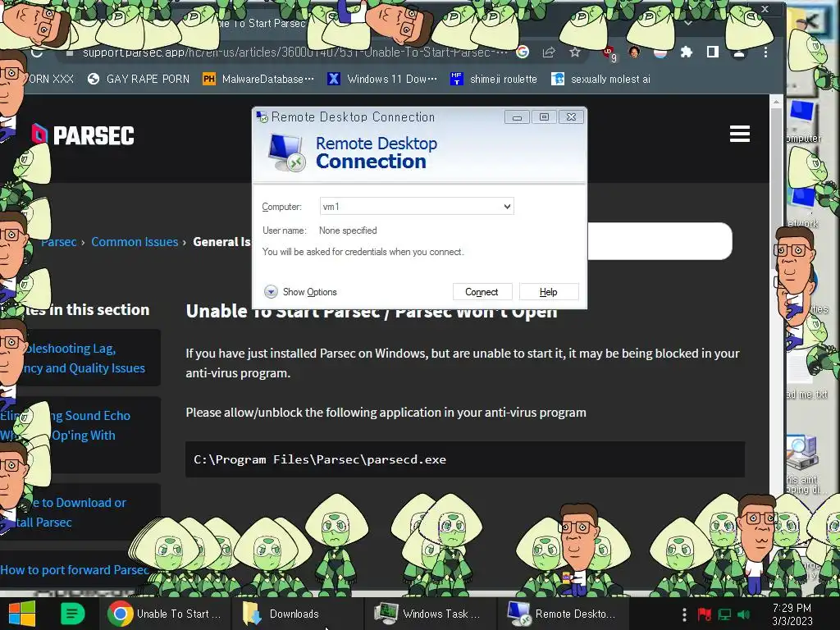The image size is (840, 630).
Task: Open the Chrome three-dot menu
Action: click(765, 52)
